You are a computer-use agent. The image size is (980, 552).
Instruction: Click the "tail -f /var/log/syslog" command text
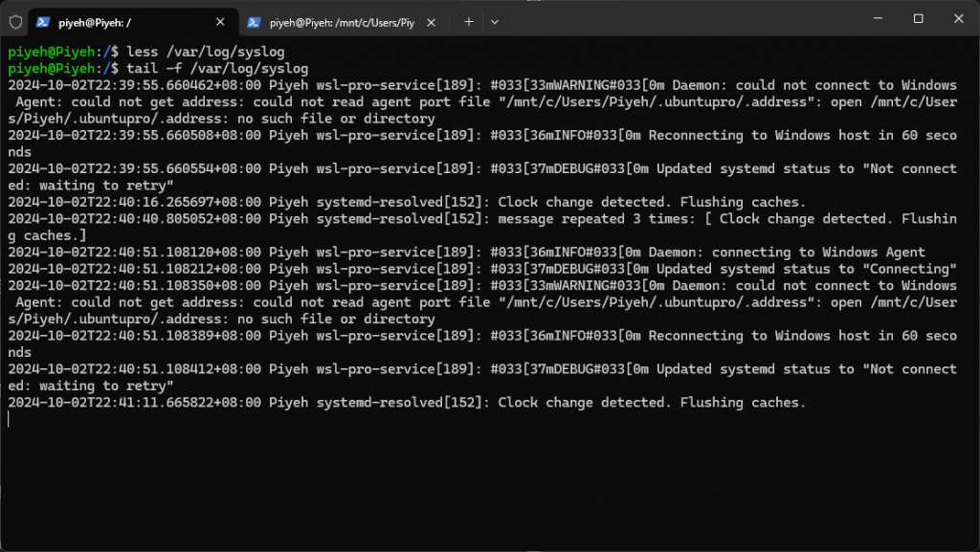click(217, 69)
